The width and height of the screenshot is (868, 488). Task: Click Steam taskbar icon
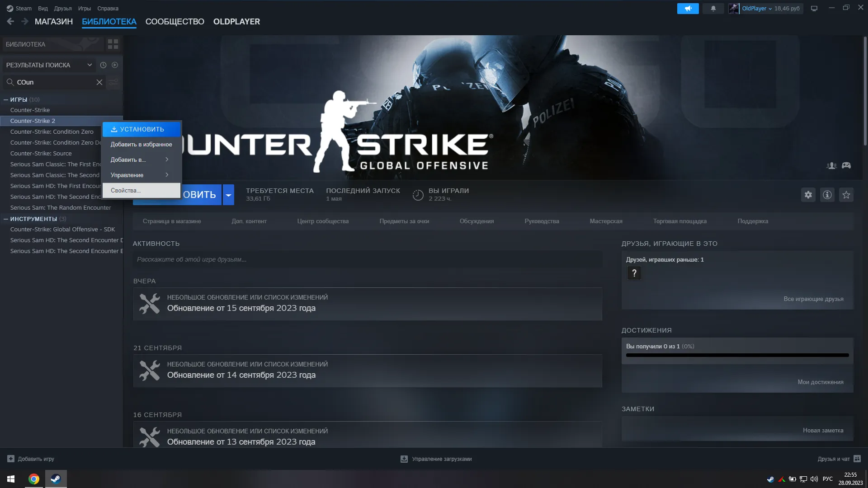click(56, 479)
